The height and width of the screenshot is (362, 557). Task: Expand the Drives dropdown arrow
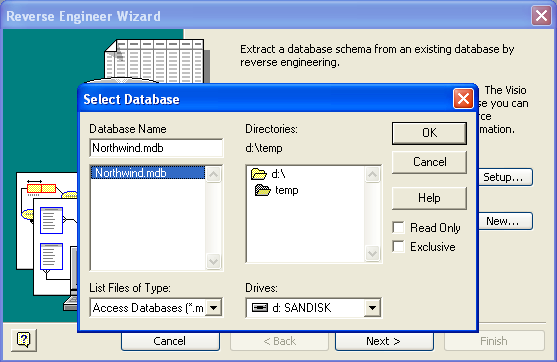[372, 308]
